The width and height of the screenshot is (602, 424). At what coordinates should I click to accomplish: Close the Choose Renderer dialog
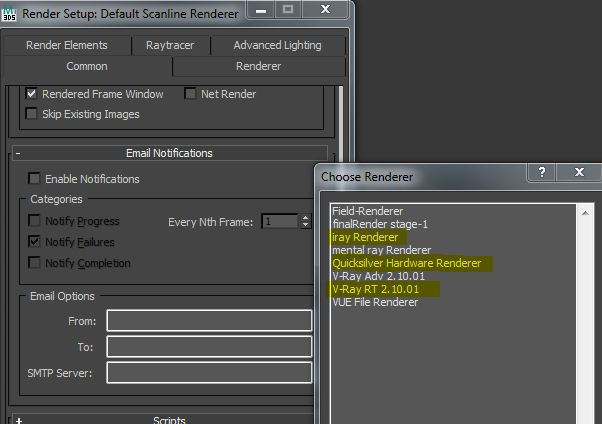579,172
